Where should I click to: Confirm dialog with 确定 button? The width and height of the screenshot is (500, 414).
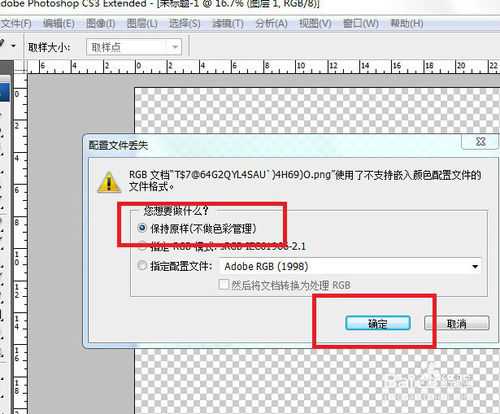[378, 323]
